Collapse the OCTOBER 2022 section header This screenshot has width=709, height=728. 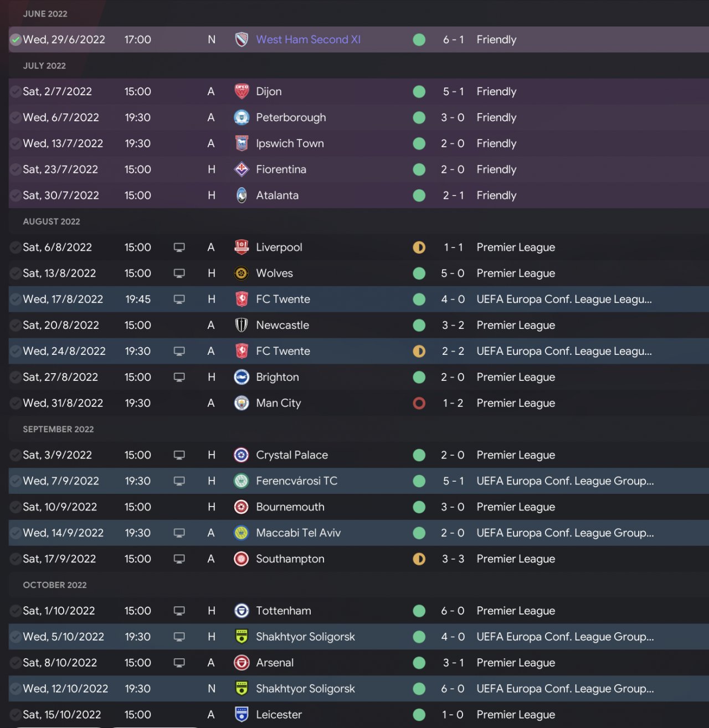(x=55, y=585)
